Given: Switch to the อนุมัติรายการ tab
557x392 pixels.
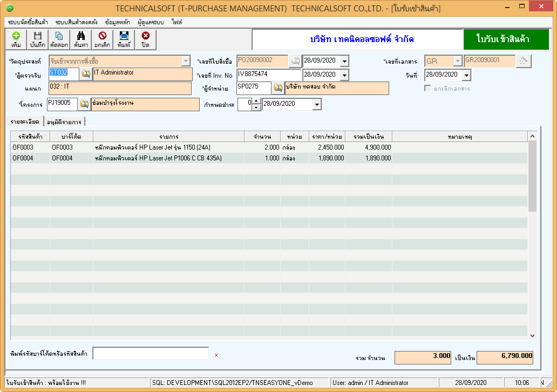Looking at the screenshot, I should pos(64,122).
